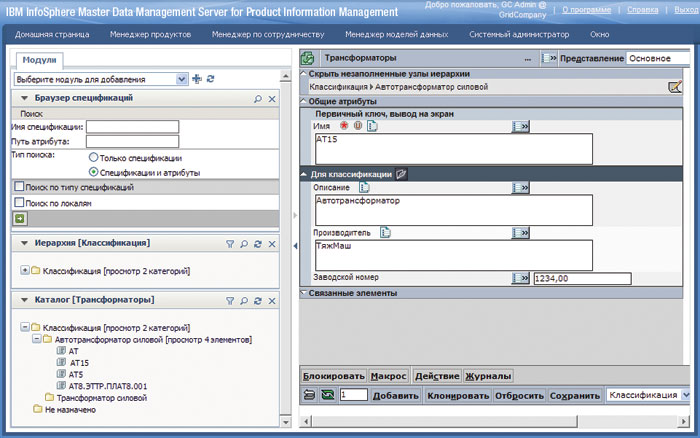Open the Окно menu
This screenshot has height=438, width=700.
[600, 34]
